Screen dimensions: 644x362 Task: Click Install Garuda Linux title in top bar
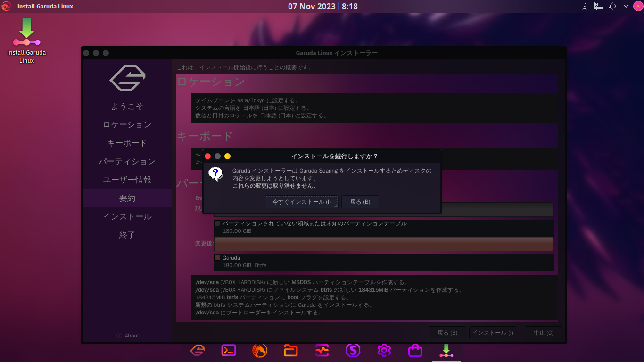(45, 7)
